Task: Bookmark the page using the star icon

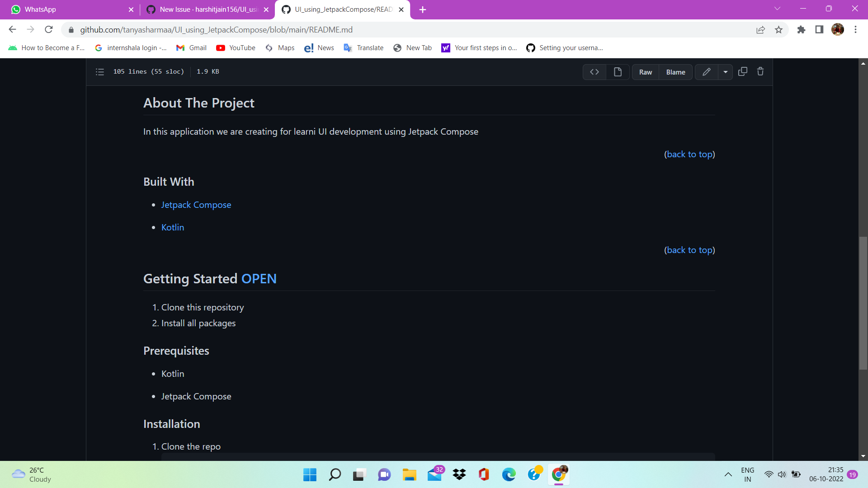Action: [x=778, y=29]
